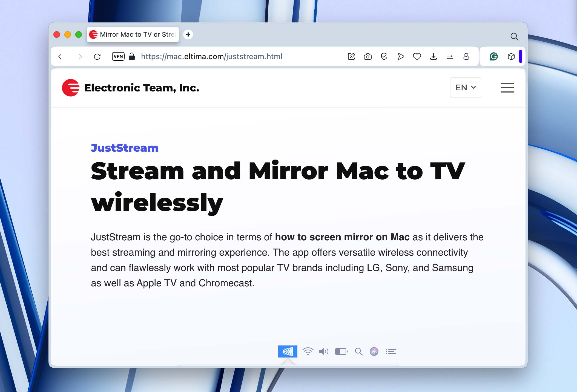Screen dimensions: 577x392
Task: Open the downloads icon in toolbar
Action: pyautogui.click(x=433, y=57)
